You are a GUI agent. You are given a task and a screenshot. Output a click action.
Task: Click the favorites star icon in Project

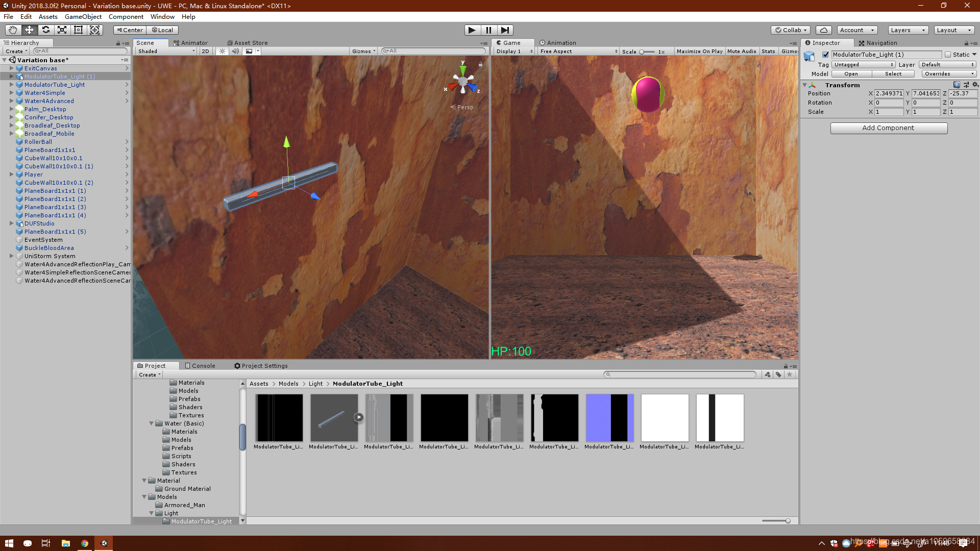click(790, 374)
